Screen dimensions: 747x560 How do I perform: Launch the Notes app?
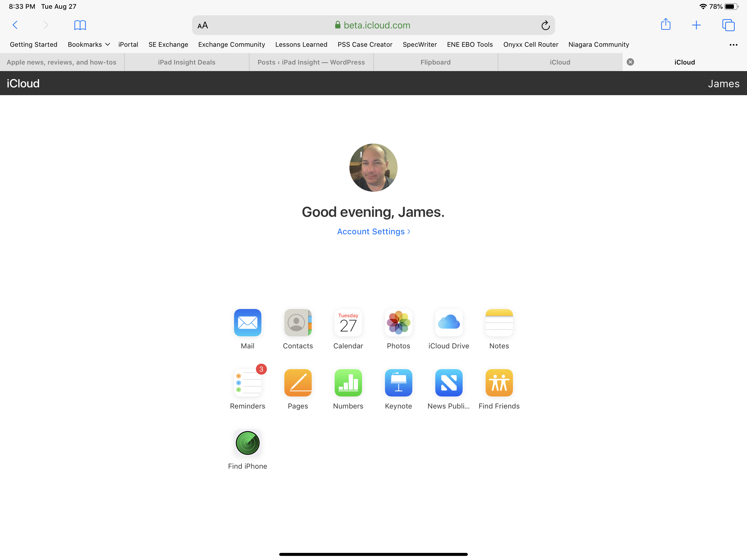(x=499, y=323)
